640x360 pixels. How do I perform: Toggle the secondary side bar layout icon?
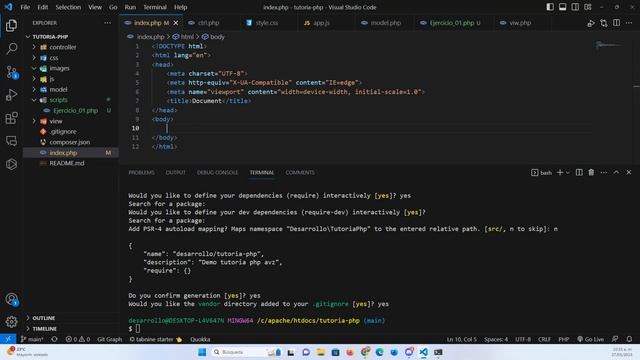(575, 7)
